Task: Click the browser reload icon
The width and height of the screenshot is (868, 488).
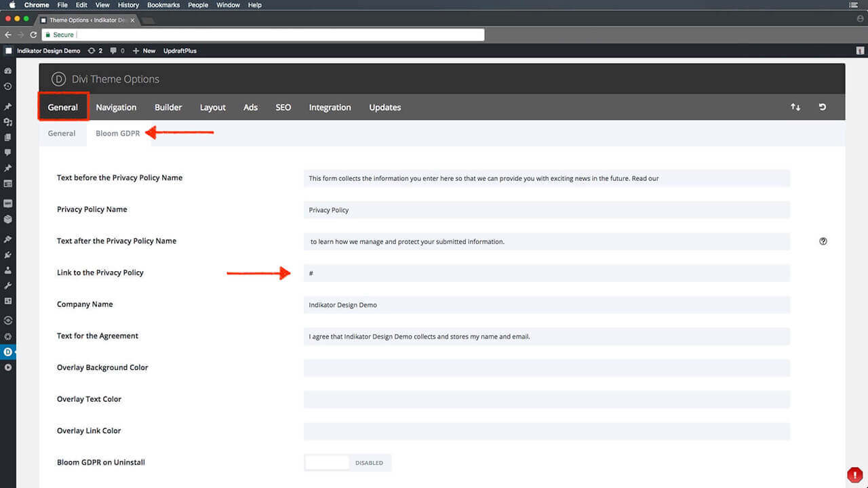Action: click(x=33, y=35)
